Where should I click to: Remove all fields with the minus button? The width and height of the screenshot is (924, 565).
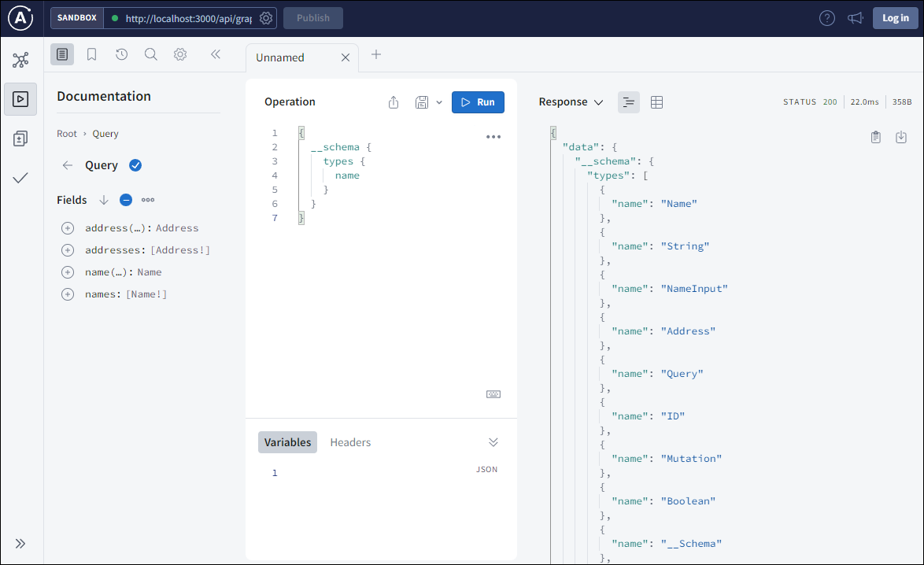pyautogui.click(x=125, y=201)
